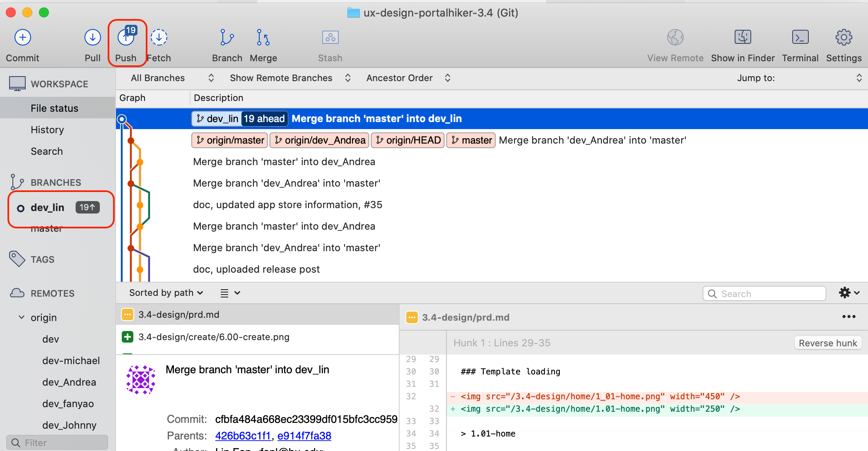Click the modified icon in the prd.md diff header

(412, 318)
